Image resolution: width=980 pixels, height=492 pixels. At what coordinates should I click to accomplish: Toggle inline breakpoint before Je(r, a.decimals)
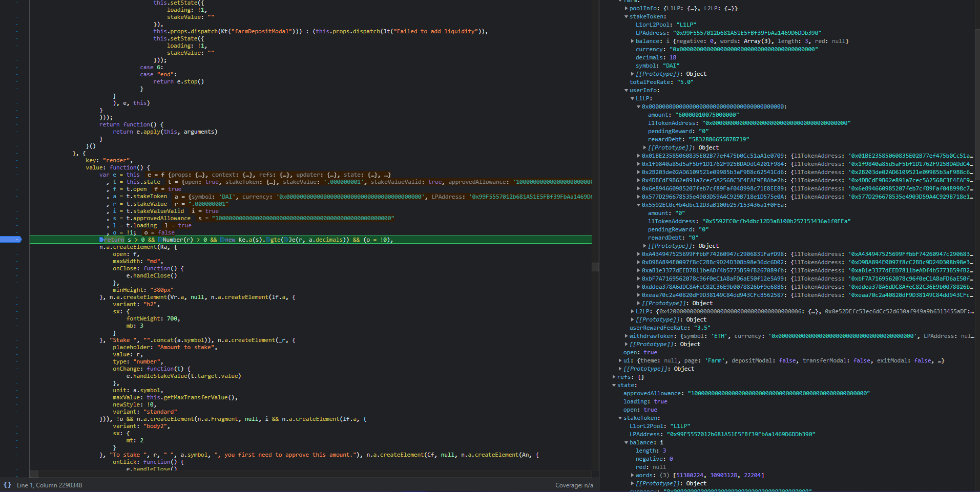click(x=286, y=240)
